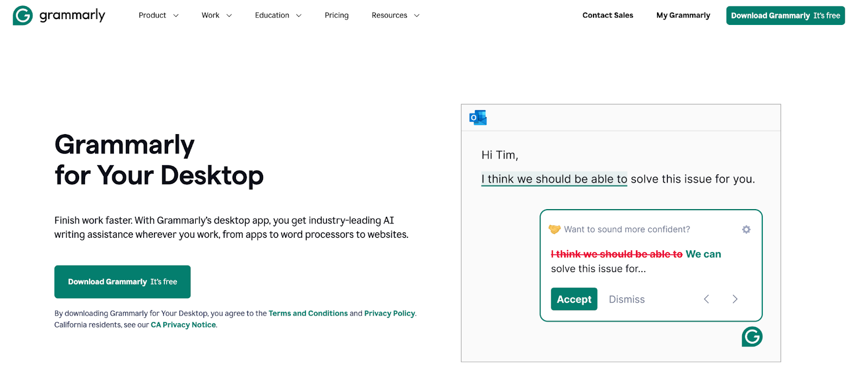The image size is (868, 391).
Task: Open My Grammarly link
Action: click(x=683, y=15)
